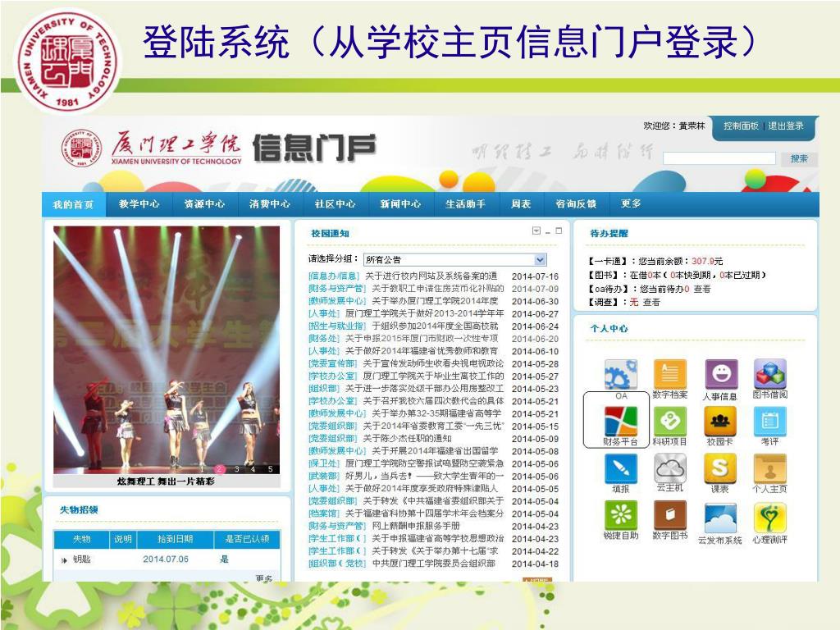Open the 数字档案 orange document icon

pos(669,374)
